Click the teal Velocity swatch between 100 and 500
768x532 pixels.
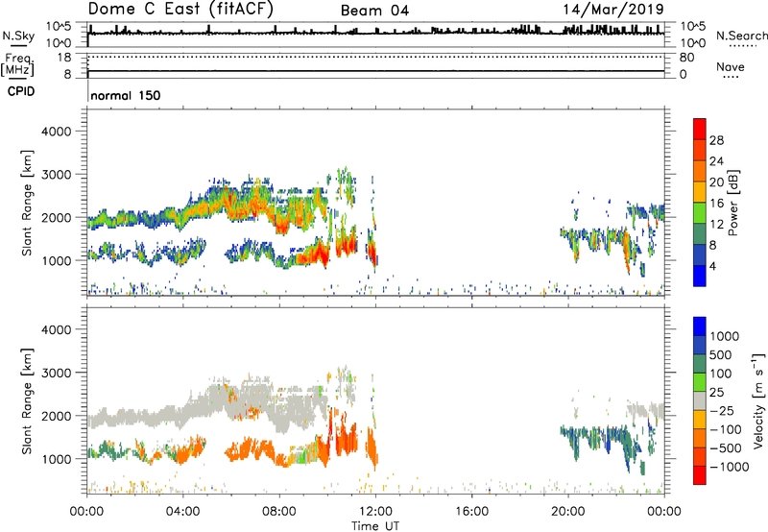pos(700,364)
